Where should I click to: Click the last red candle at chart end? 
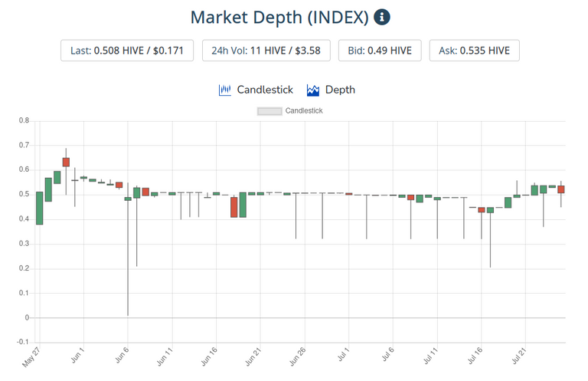click(561, 189)
